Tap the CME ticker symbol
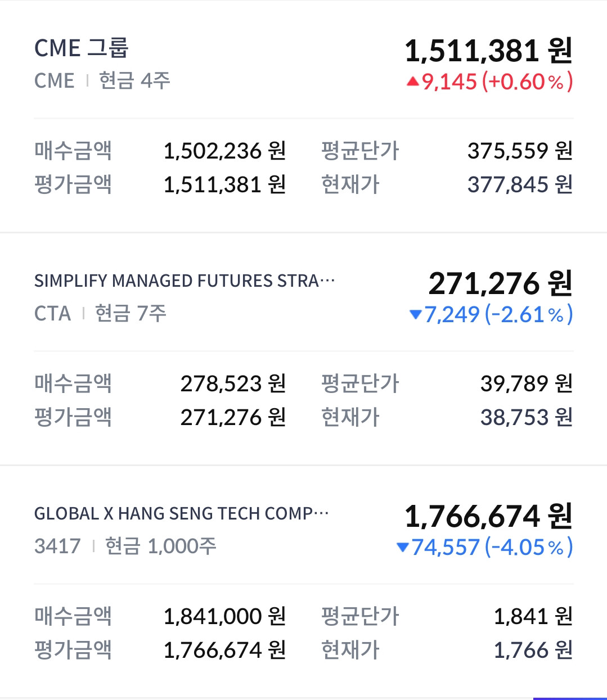This screenshot has height=700, width=607. (54, 81)
